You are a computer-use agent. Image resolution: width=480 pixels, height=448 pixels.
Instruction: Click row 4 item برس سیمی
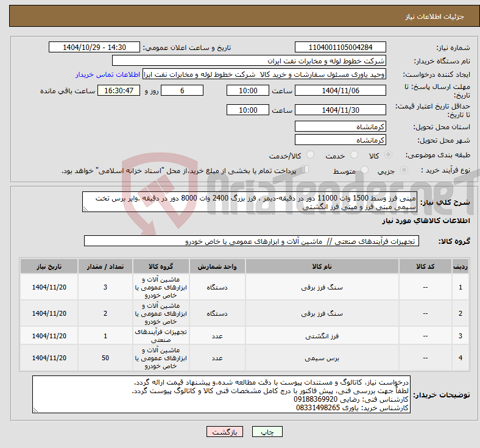tap(322, 358)
